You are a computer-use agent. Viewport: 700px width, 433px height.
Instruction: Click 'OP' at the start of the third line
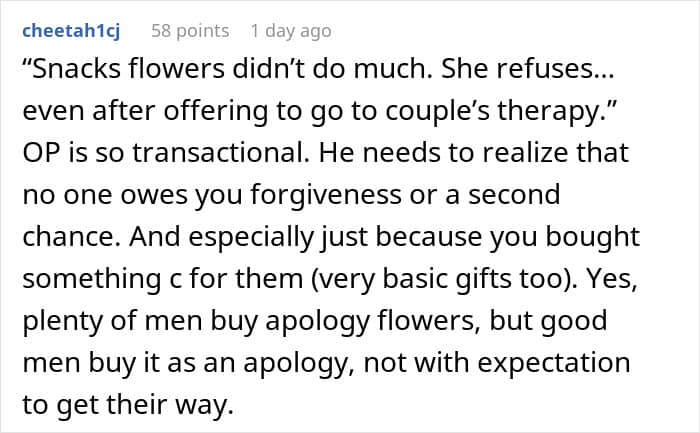(41, 153)
